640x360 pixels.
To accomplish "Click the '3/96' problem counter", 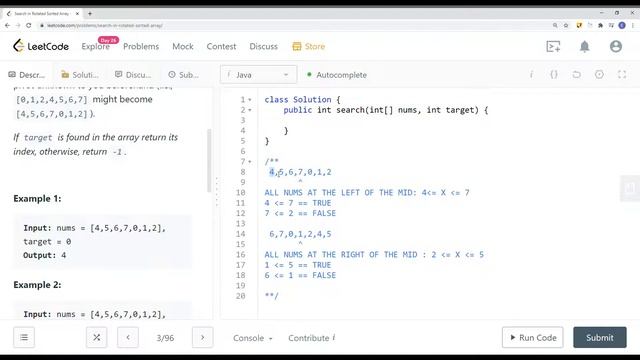I will point(165,338).
